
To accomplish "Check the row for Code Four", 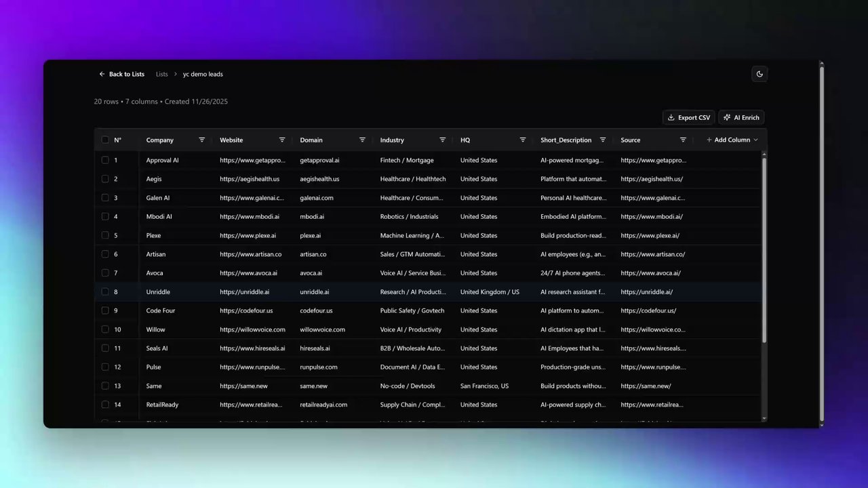I will [105, 310].
